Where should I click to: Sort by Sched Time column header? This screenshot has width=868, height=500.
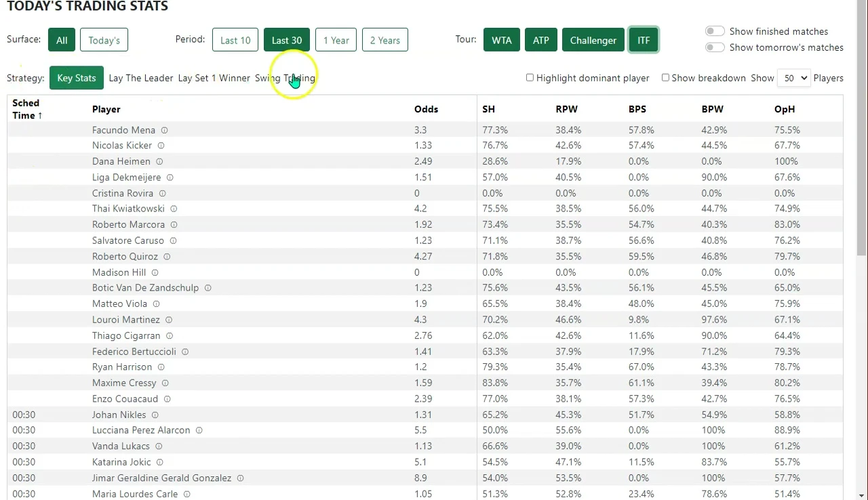[x=28, y=109]
